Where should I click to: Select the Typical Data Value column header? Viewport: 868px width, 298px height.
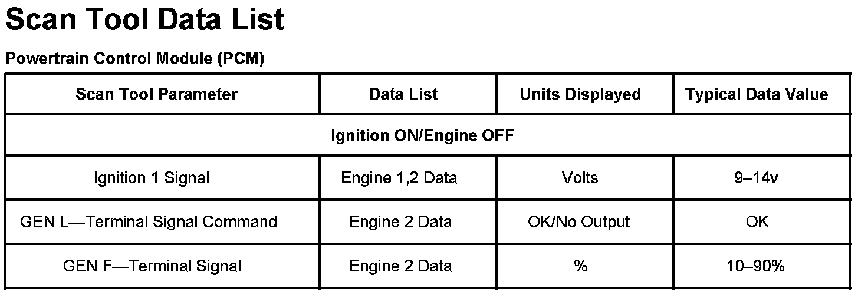tap(757, 94)
